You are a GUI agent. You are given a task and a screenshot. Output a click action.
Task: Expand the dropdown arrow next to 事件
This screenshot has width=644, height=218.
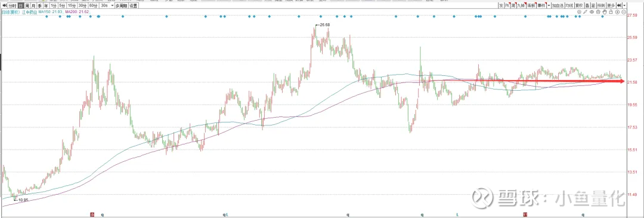(x=549, y=6)
